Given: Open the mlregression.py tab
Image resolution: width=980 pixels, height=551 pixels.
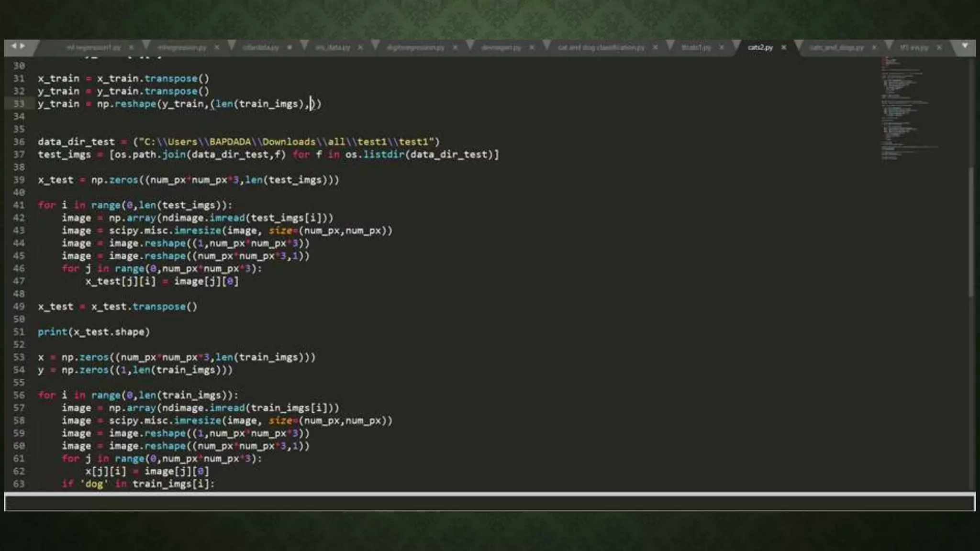Looking at the screenshot, I should coord(182,47).
